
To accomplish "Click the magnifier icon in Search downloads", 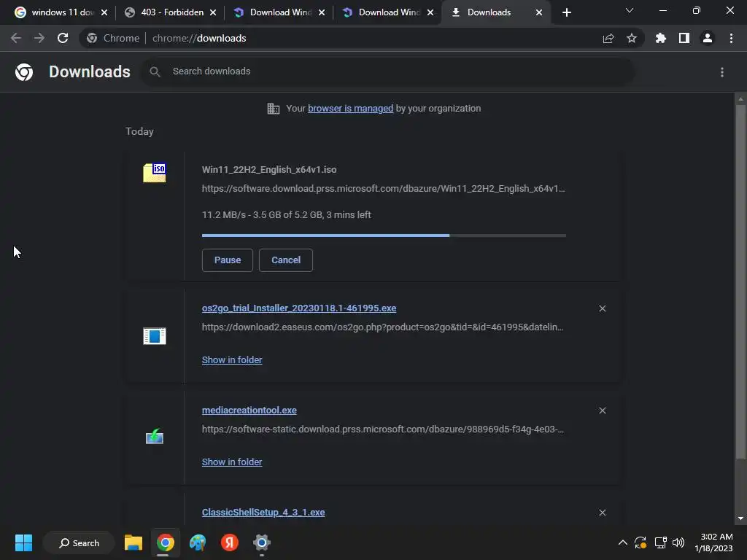I will click(x=155, y=72).
